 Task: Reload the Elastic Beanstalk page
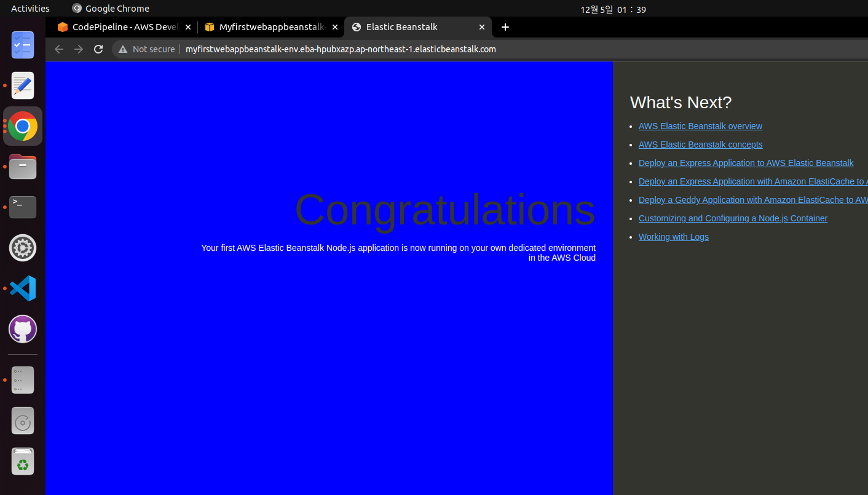(98, 49)
